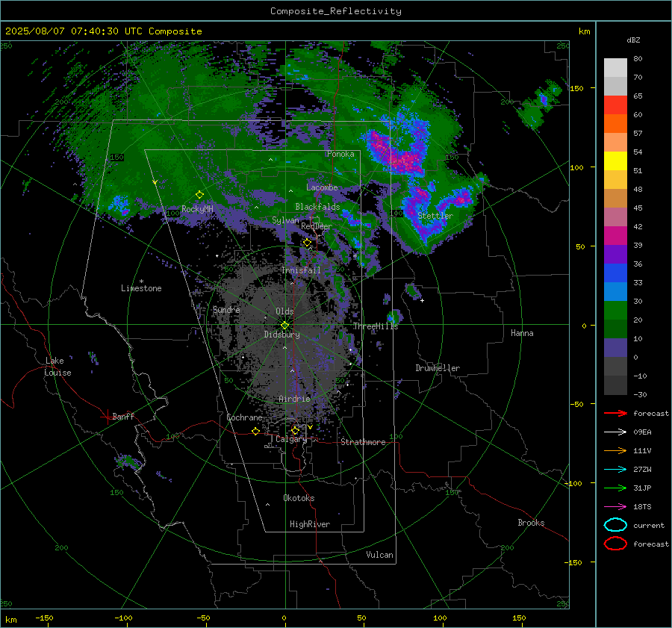Click the Sylvan label
This screenshot has width=672, height=628.
pyautogui.click(x=285, y=220)
